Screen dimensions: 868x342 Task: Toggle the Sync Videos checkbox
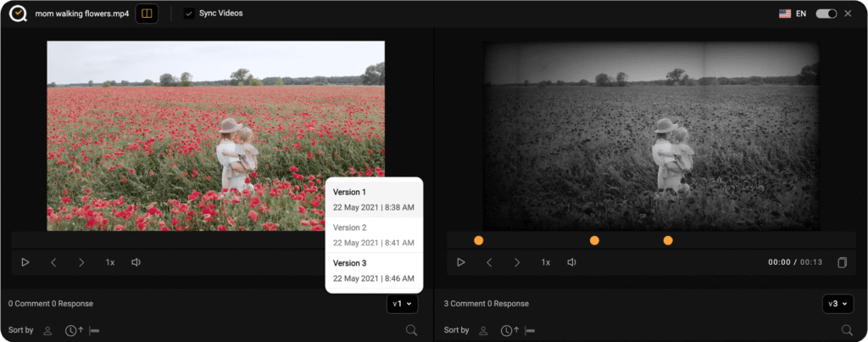[189, 14]
